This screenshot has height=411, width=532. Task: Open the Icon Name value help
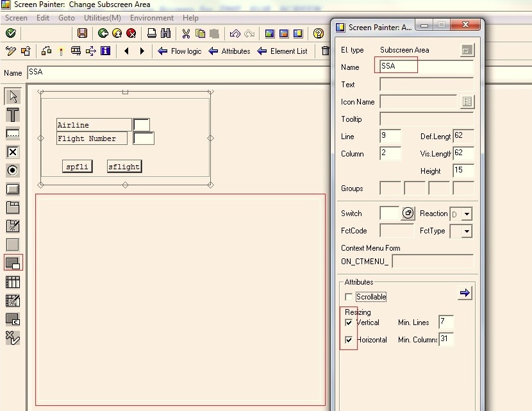467,101
